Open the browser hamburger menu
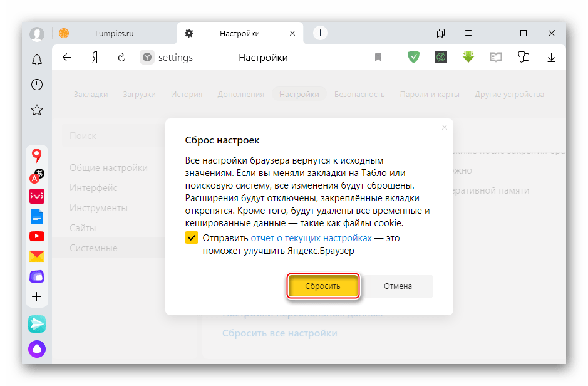The image size is (588, 386). coord(468,33)
